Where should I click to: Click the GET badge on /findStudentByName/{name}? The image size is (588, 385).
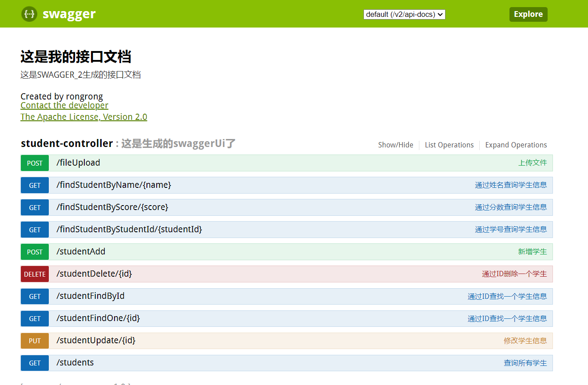[x=35, y=185]
